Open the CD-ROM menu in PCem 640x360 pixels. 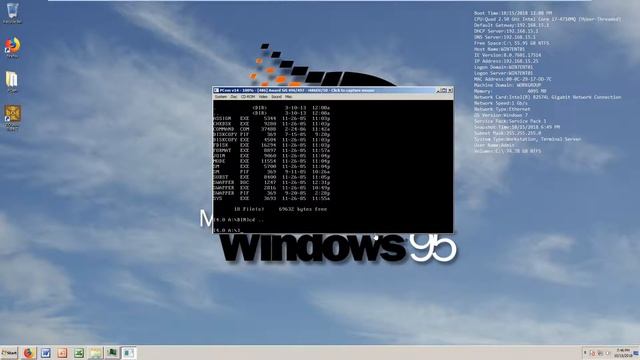pos(248,97)
